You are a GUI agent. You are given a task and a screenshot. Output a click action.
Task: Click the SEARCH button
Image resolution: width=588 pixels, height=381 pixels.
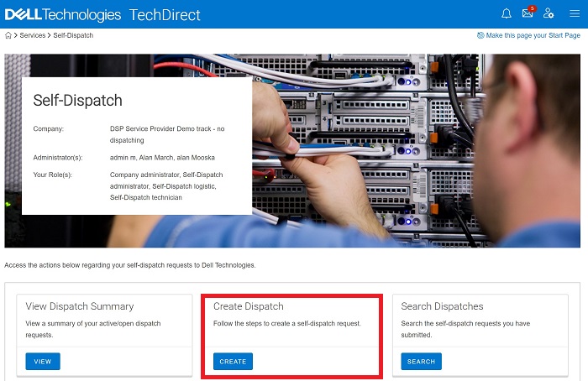click(421, 362)
